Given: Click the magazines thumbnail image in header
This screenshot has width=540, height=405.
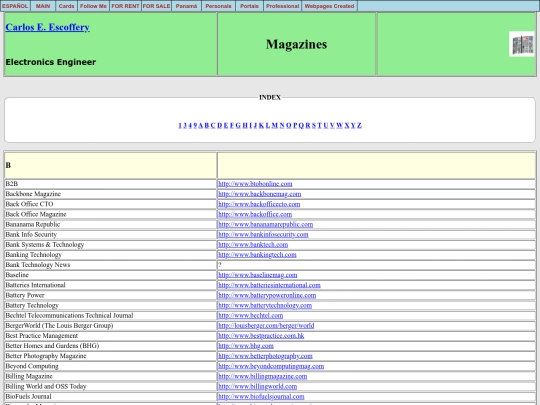Looking at the screenshot, I should (x=522, y=44).
